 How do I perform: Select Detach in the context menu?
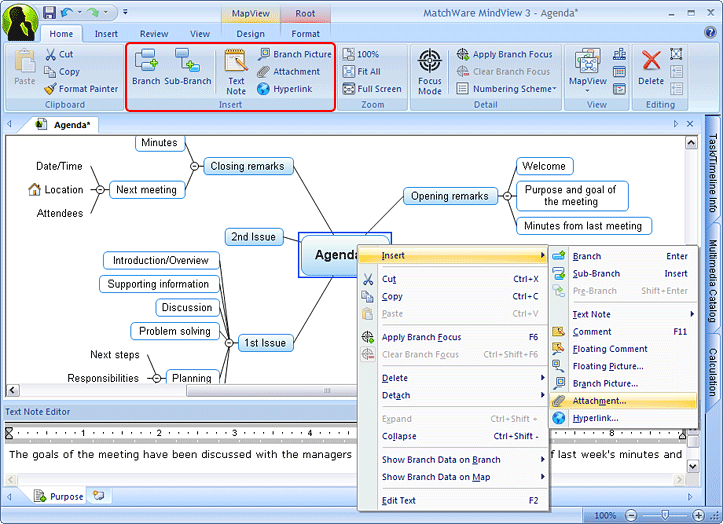453,395
